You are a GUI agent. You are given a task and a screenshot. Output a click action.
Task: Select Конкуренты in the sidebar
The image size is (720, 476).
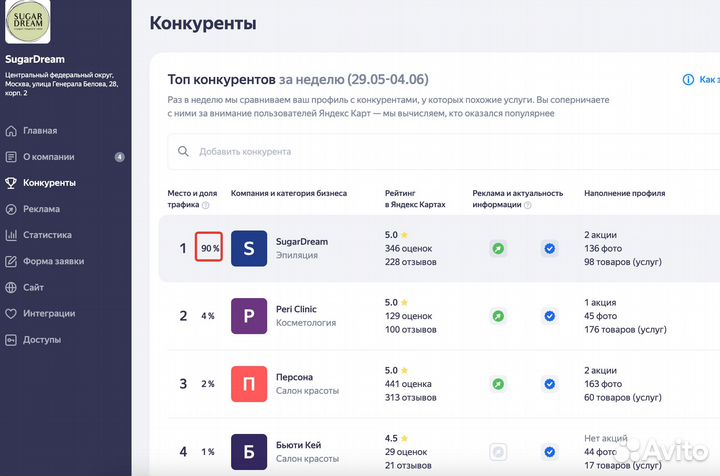click(x=49, y=183)
